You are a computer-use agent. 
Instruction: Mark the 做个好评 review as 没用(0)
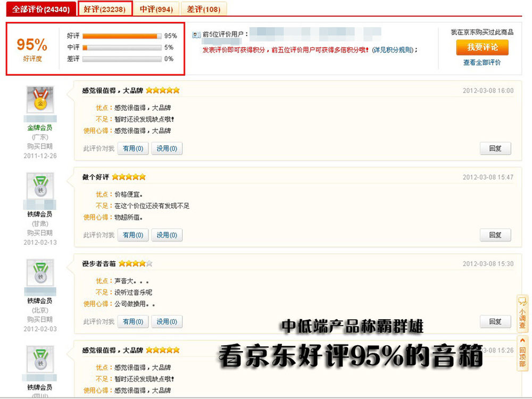[167, 235]
